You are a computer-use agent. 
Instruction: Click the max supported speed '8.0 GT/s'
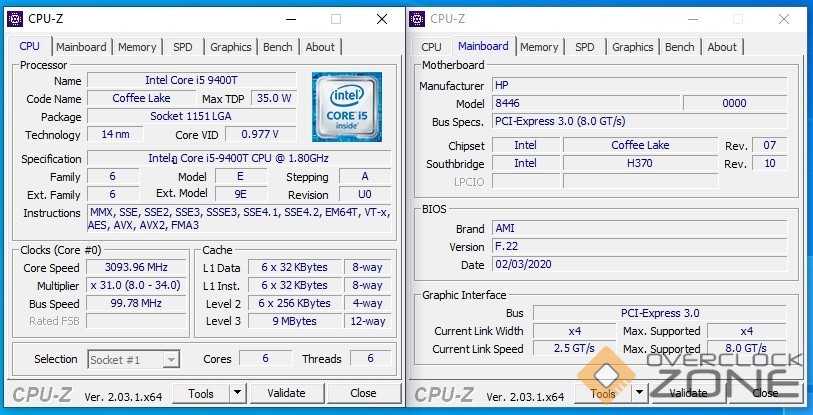[747, 349]
